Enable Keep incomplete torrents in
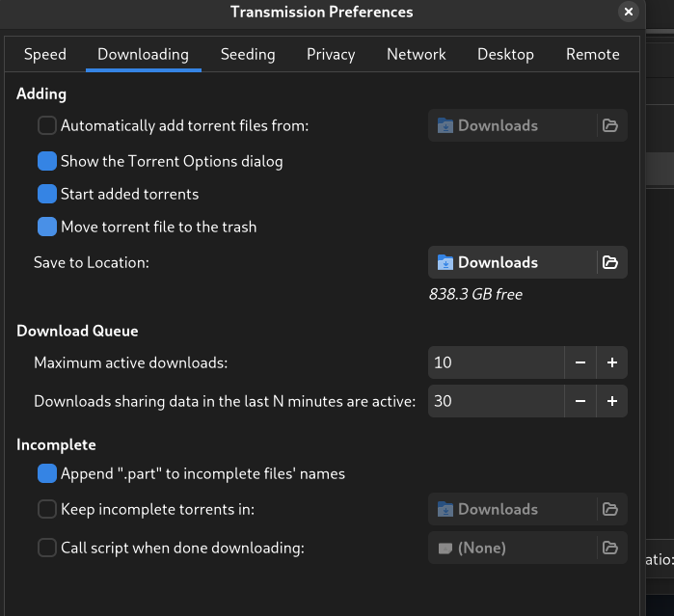Screen dimensions: 674x616 click(x=47, y=509)
